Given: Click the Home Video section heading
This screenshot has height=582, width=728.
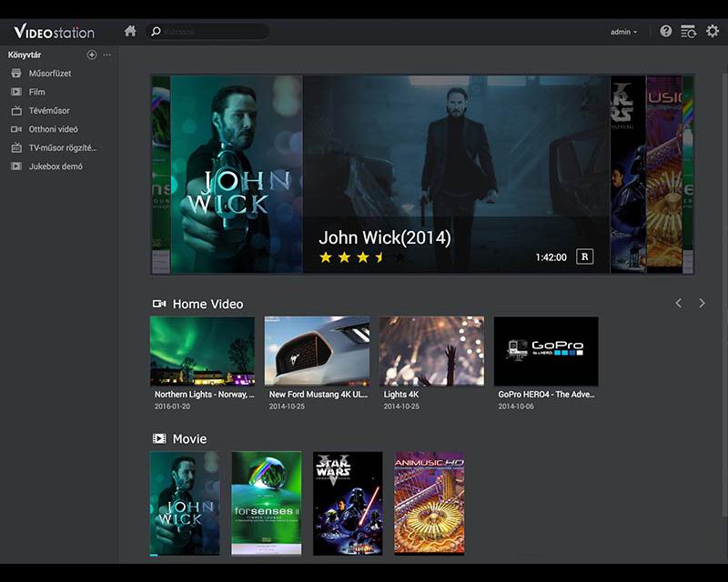Looking at the screenshot, I should (207, 304).
